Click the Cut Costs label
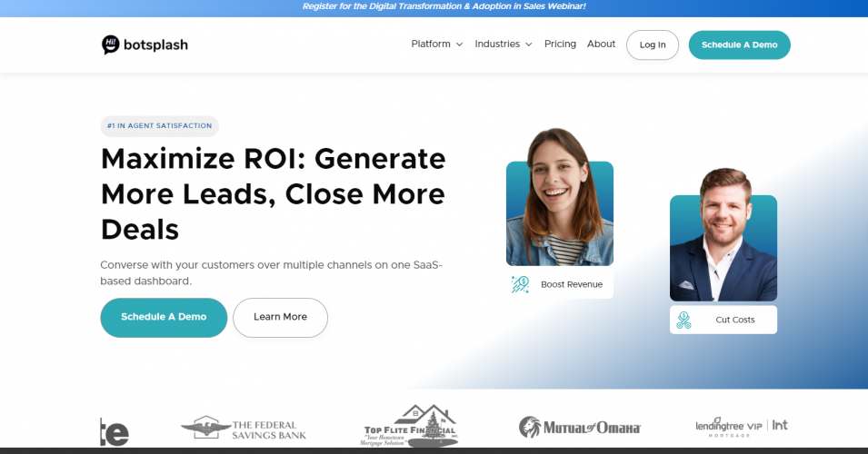The image size is (868, 454). tap(735, 320)
